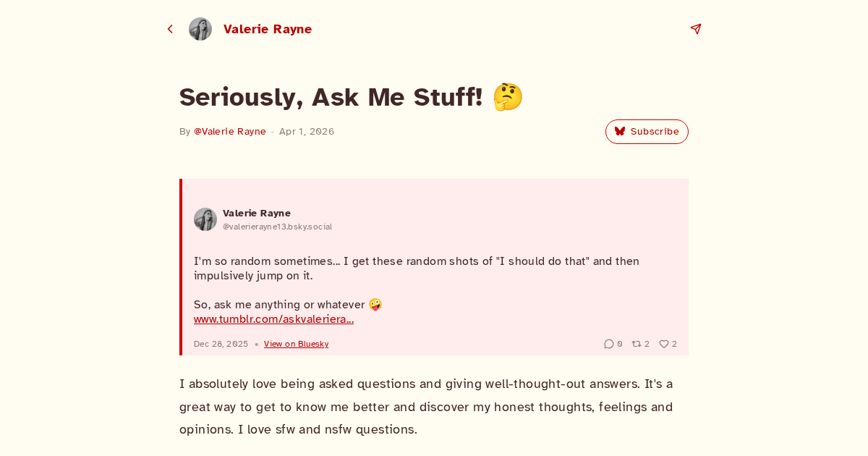Open the www.tumblr.com/askvaleriera… link

(x=273, y=319)
